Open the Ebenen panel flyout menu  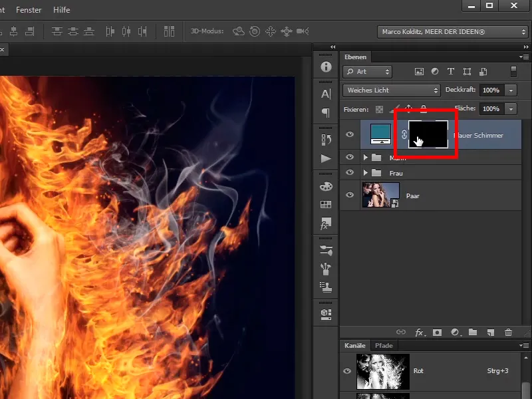[524, 57]
